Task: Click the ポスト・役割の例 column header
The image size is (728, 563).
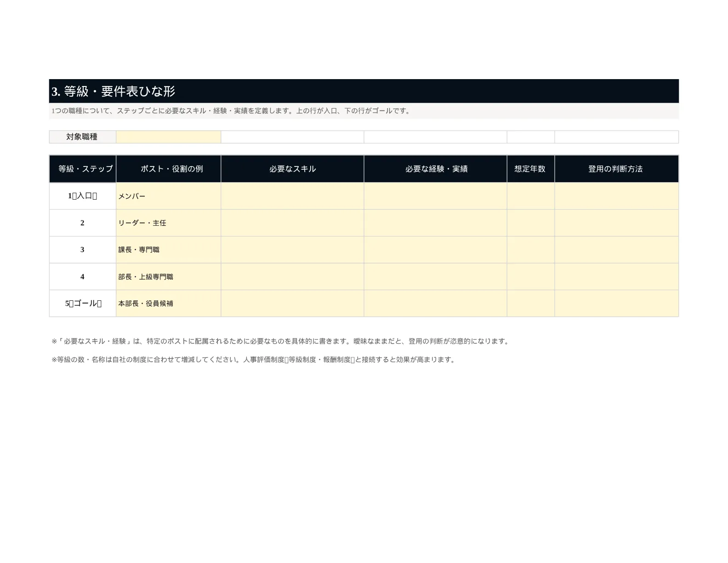Action: [168, 169]
